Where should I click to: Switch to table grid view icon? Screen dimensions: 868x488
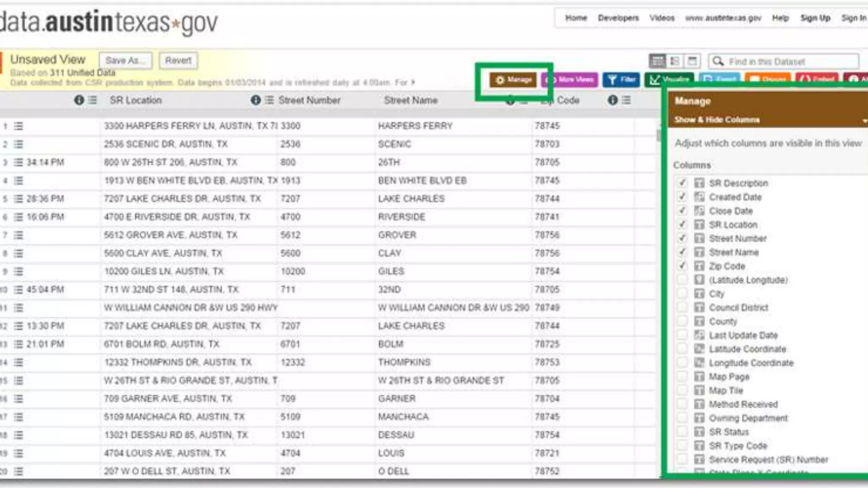click(x=657, y=61)
